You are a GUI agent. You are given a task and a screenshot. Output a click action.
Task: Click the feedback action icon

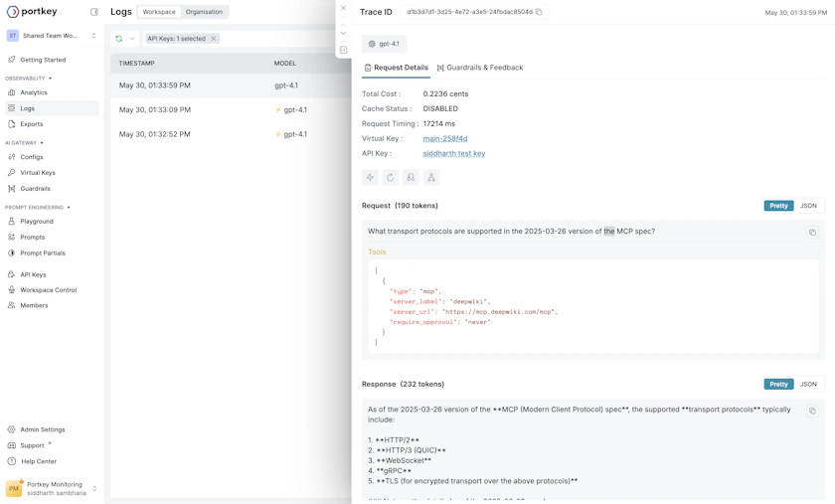[x=412, y=177]
